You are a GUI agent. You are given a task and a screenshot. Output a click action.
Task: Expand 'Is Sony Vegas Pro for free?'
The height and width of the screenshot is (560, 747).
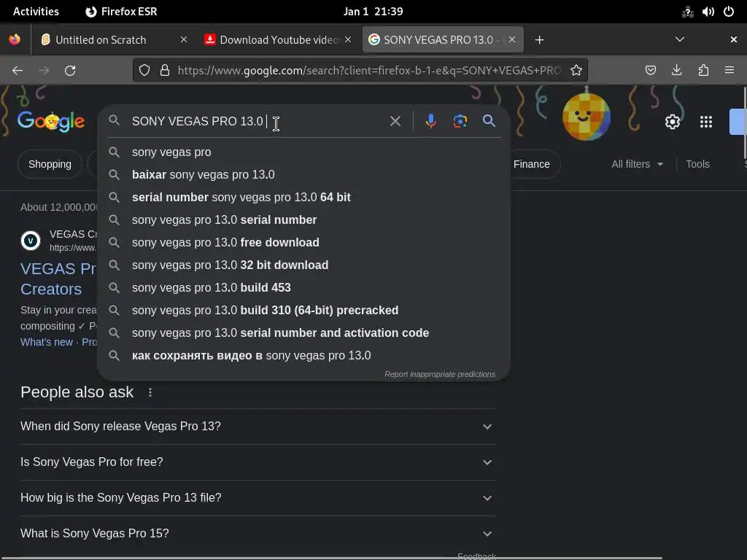click(258, 462)
